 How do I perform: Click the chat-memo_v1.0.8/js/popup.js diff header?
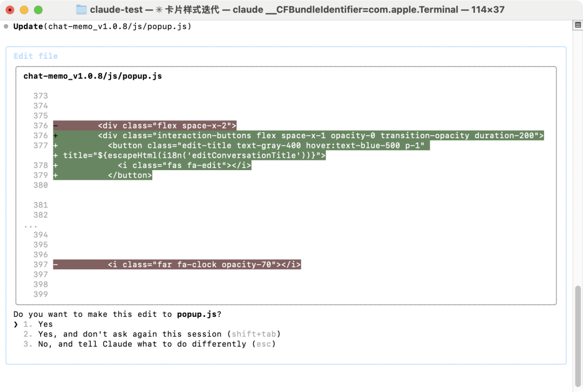pos(93,76)
